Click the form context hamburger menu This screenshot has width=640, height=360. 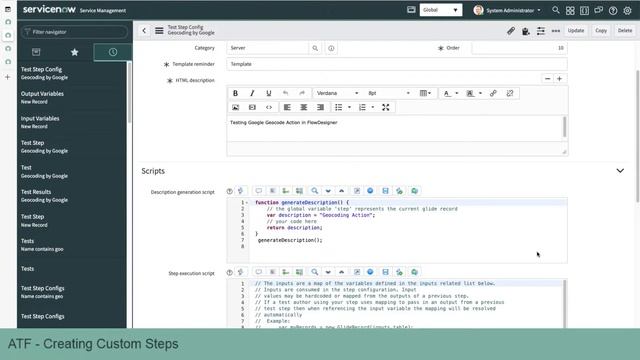pos(159,31)
